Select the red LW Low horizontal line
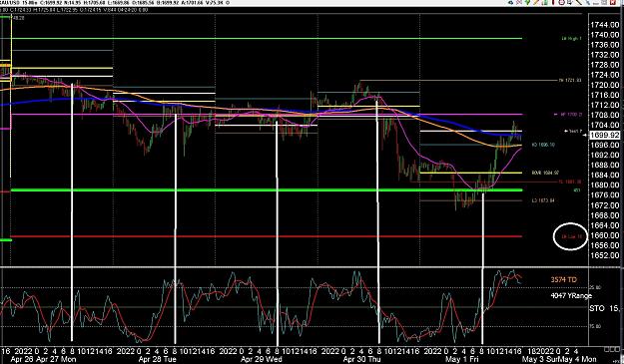Viewport: 624px width, 364px height. coord(267,236)
